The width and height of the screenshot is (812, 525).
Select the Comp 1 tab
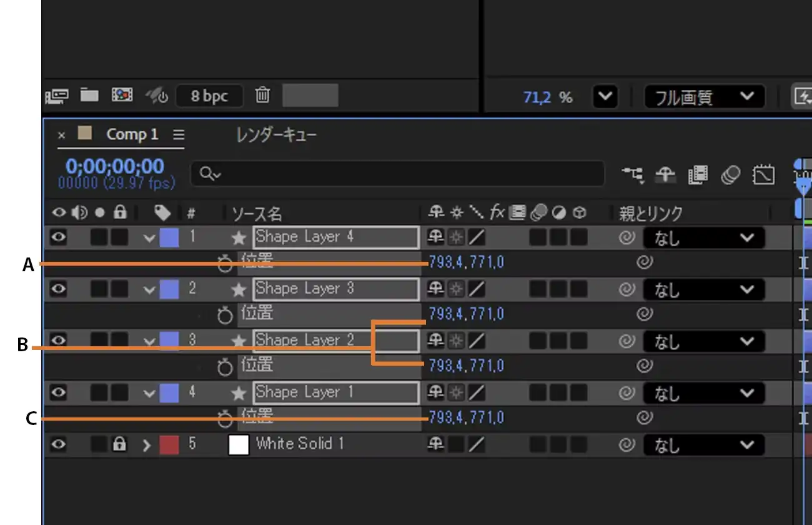click(x=131, y=134)
